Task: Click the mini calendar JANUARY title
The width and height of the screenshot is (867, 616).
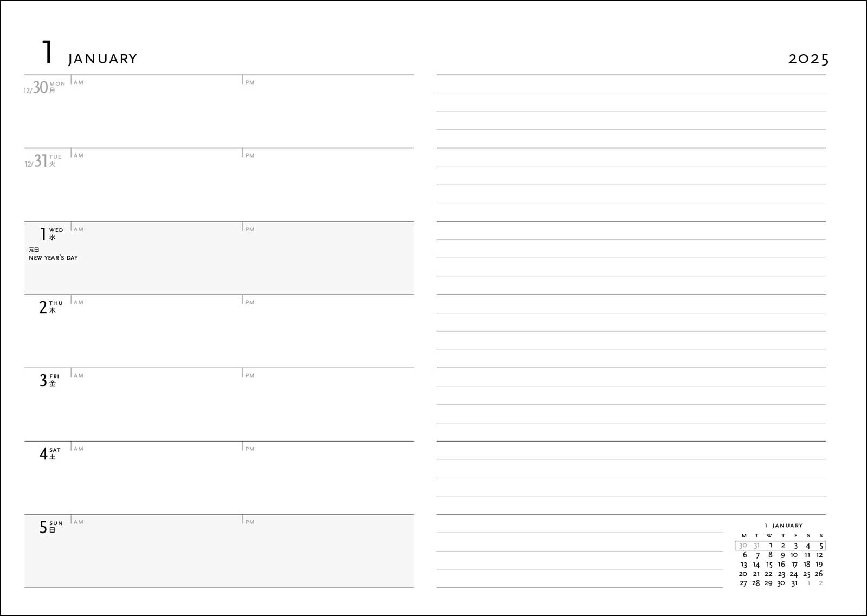Action: click(x=784, y=526)
